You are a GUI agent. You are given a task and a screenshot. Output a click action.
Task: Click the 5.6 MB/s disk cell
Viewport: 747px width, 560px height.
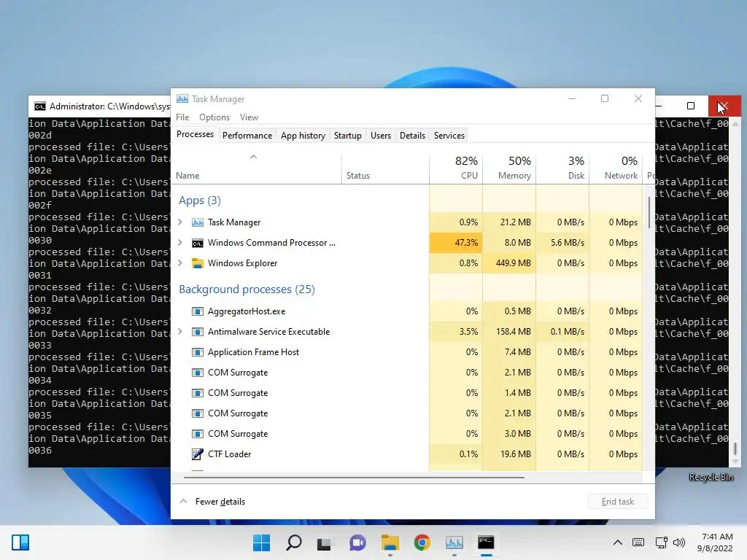[x=562, y=242]
